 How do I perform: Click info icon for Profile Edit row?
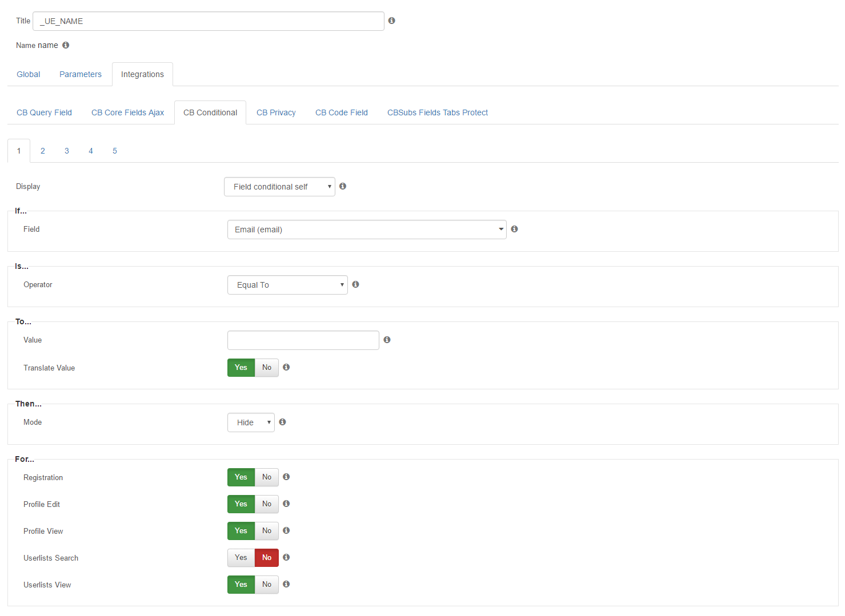point(286,504)
